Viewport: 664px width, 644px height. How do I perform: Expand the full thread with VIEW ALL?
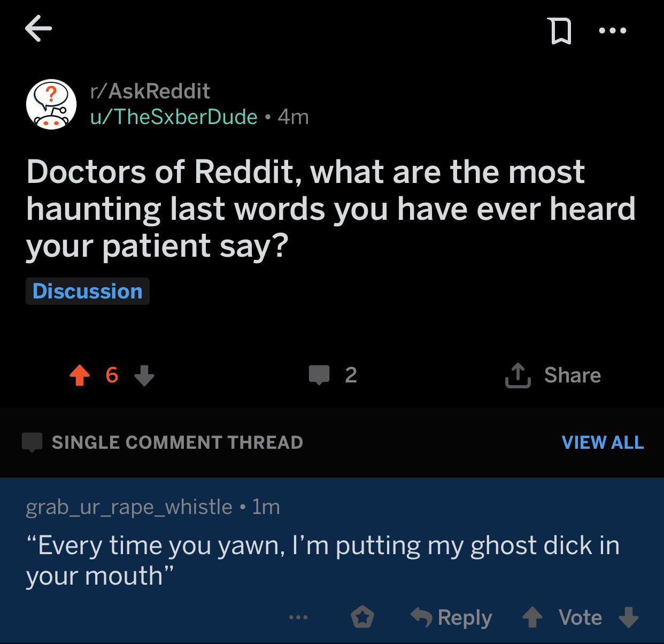click(602, 442)
